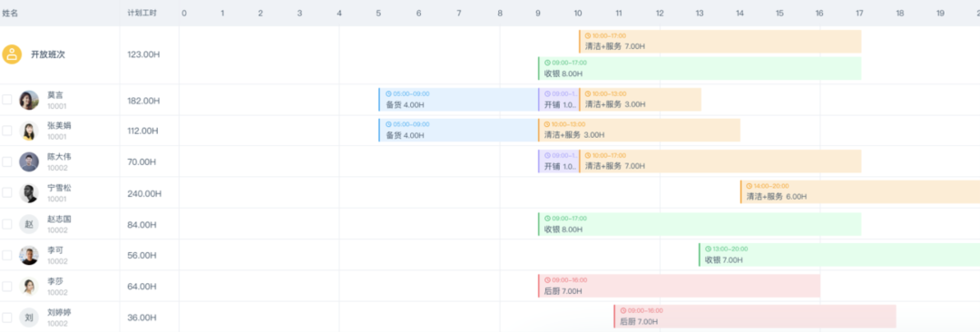This screenshot has height=332, width=980.
Task: Click hour 0 in the timeline header
Action: coord(183,13)
